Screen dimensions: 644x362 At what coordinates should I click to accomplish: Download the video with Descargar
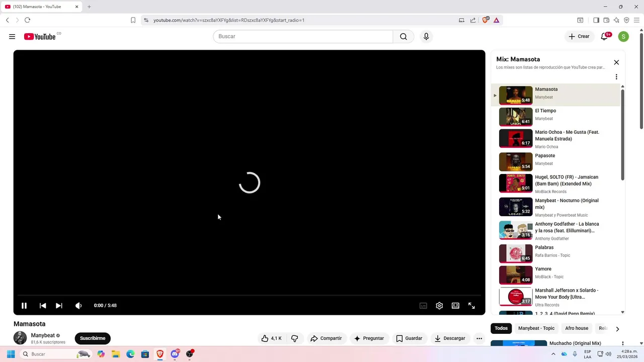(450, 338)
